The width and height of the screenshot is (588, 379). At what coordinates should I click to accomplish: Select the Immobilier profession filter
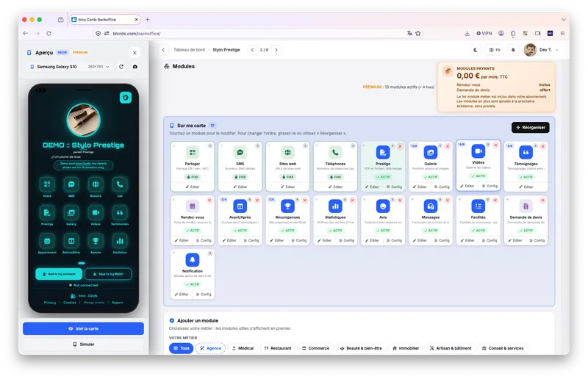point(406,348)
